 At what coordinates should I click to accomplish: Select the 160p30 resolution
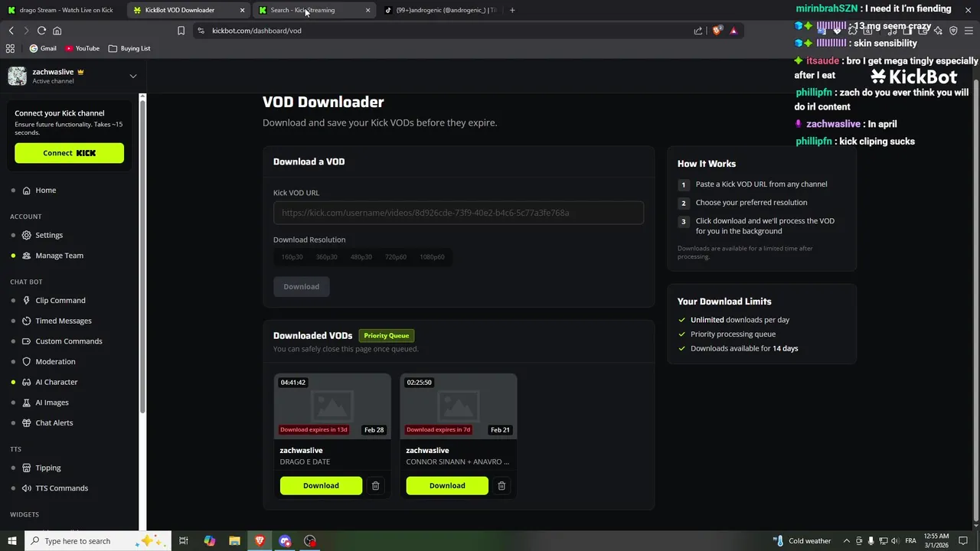[292, 257]
